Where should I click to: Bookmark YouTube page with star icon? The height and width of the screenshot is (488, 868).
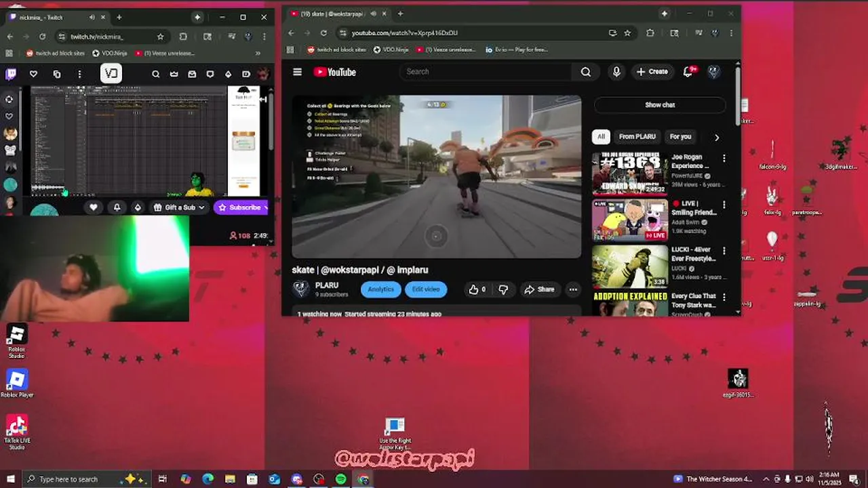pyautogui.click(x=627, y=33)
